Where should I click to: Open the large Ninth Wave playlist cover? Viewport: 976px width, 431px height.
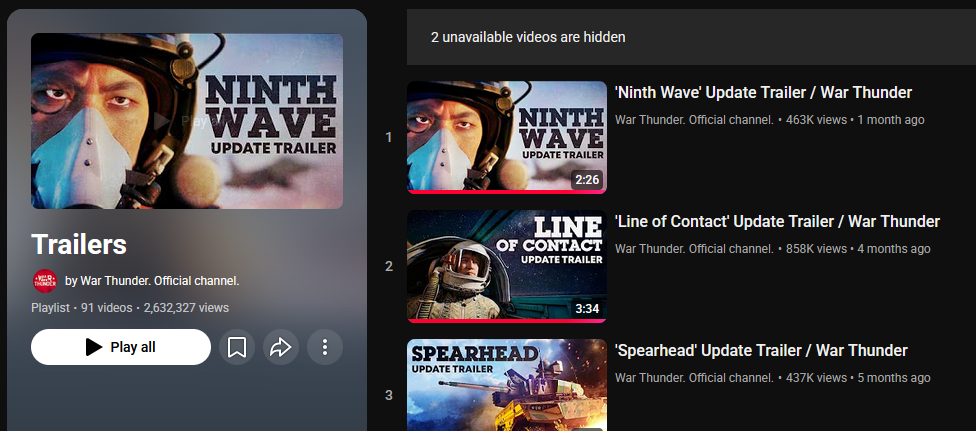187,121
